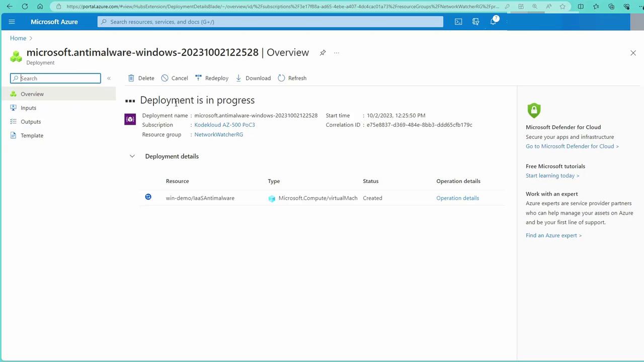Image resolution: width=644 pixels, height=362 pixels.
Task: Click the purple deployment resource icon
Action: (x=130, y=119)
